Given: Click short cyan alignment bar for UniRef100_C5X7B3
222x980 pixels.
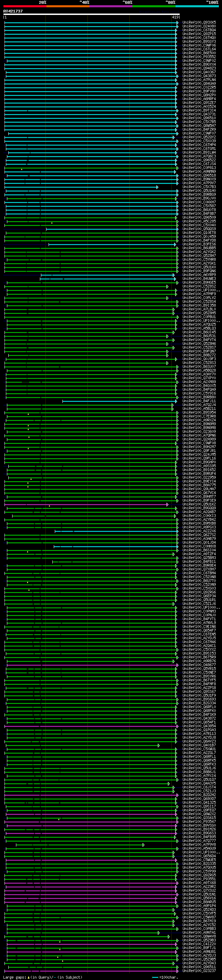Looking at the screenshot, I should 81,187.
